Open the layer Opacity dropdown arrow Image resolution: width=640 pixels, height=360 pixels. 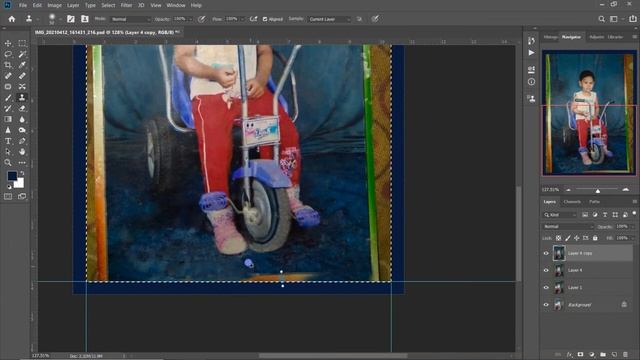(633, 227)
